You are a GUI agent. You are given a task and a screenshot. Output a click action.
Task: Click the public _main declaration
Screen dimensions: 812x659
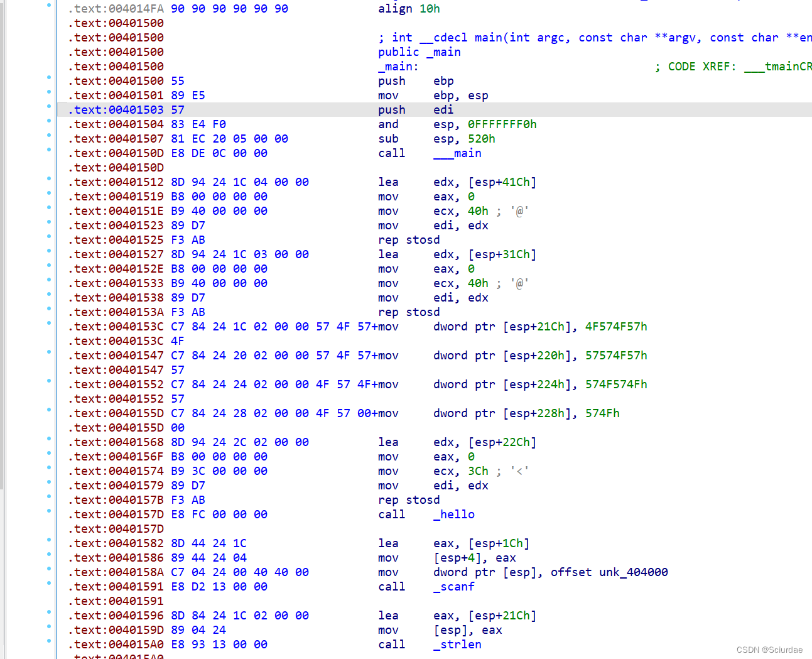420,52
